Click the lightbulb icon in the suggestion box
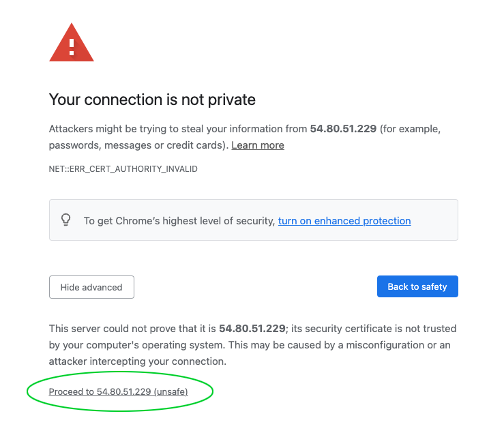504x433 pixels. (x=66, y=220)
